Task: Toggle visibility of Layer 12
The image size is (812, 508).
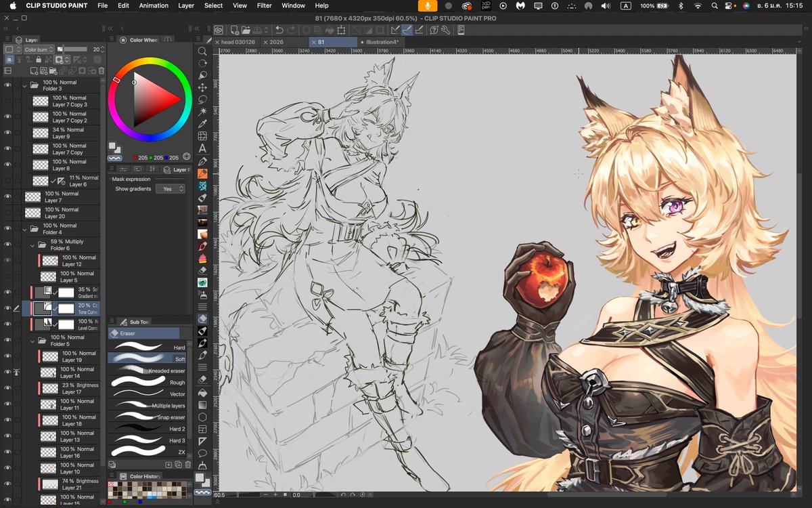Action: point(7,261)
